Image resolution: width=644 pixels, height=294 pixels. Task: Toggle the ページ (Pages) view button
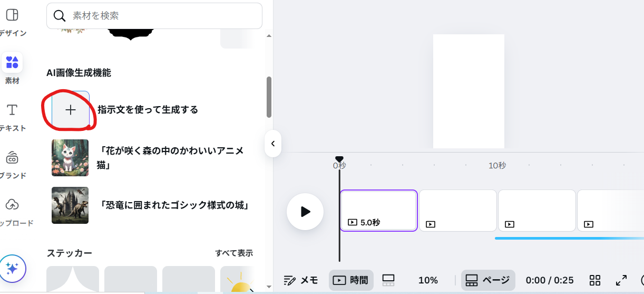(x=488, y=280)
